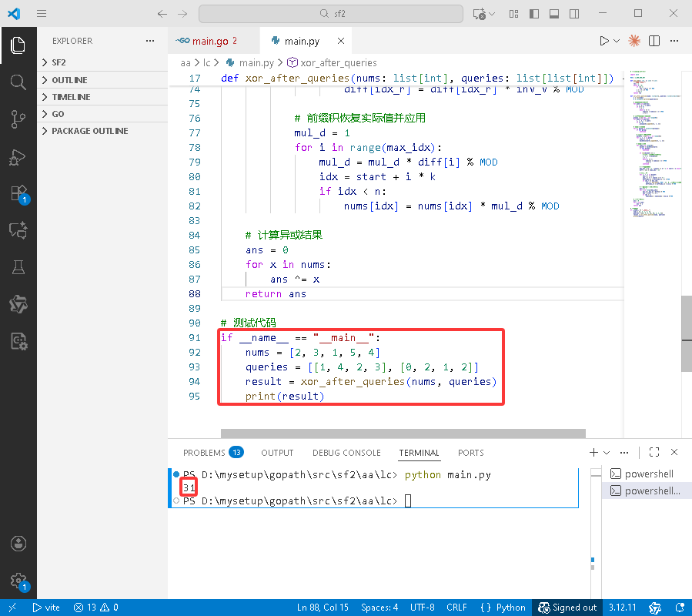Click Ln 88, Col 15 indicator

pyautogui.click(x=323, y=608)
